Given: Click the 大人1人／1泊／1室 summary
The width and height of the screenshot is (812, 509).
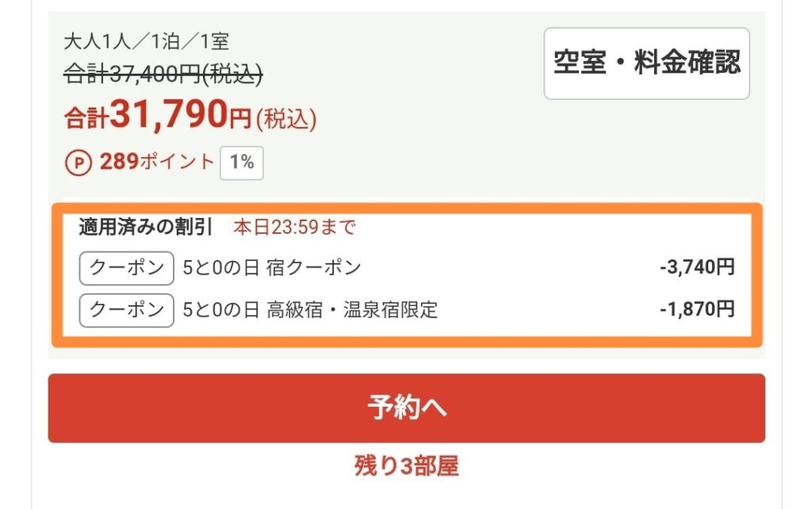Looking at the screenshot, I should [x=146, y=41].
